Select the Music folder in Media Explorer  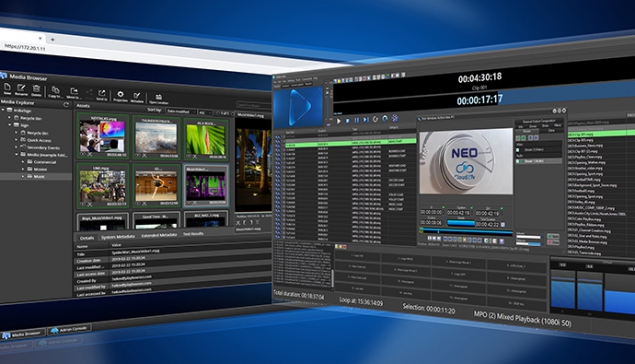pos(39,177)
